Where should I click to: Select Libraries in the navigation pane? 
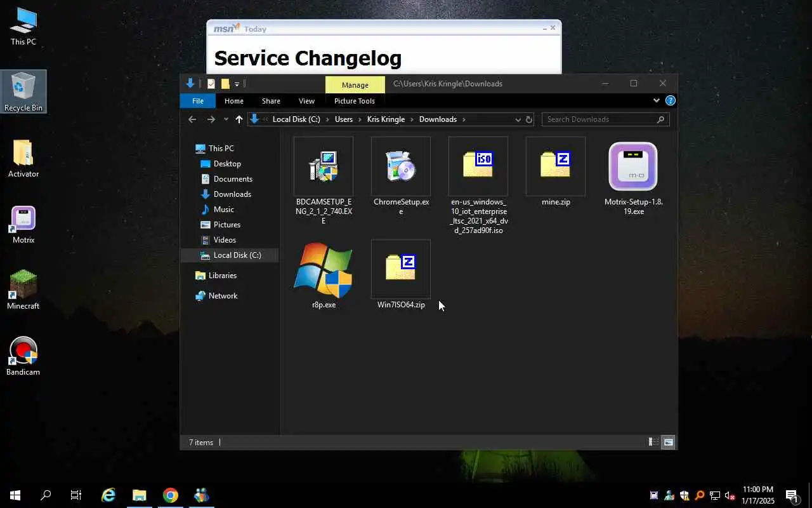(216, 276)
